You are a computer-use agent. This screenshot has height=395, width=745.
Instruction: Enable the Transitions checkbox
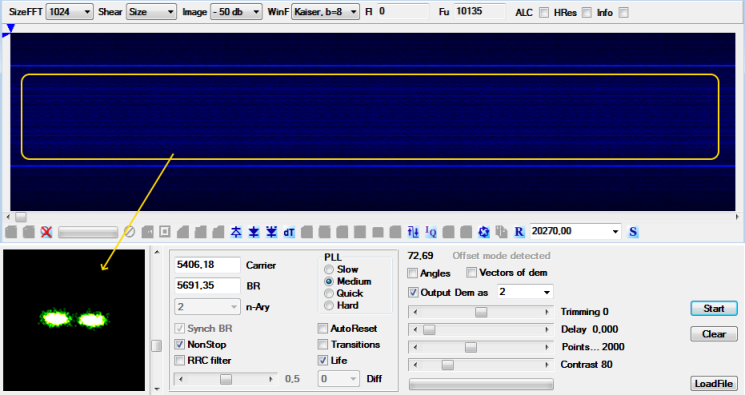click(323, 345)
